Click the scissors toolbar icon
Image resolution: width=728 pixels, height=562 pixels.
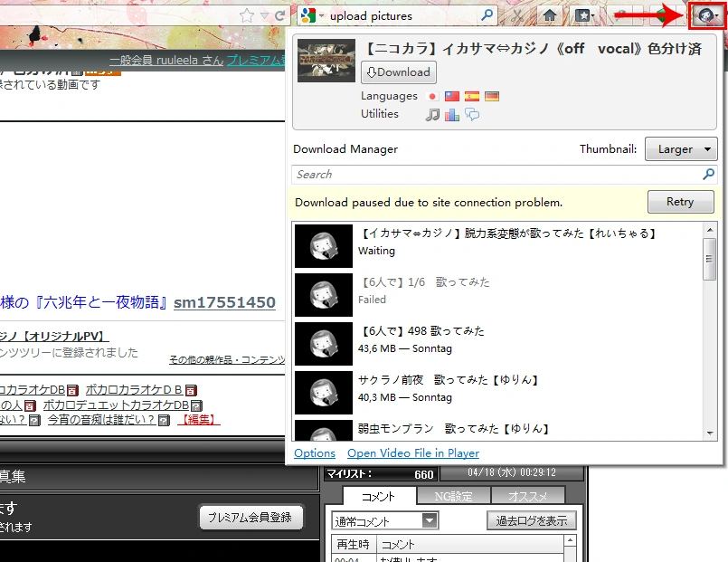coord(516,15)
